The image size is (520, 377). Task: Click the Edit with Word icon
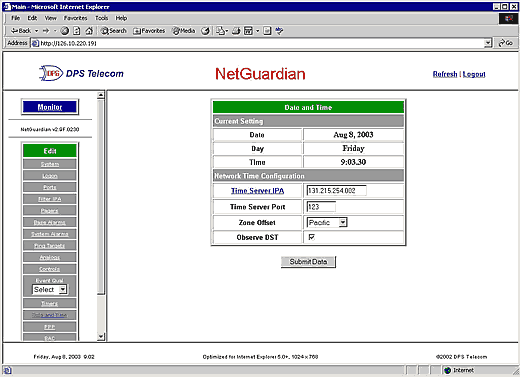(x=248, y=31)
